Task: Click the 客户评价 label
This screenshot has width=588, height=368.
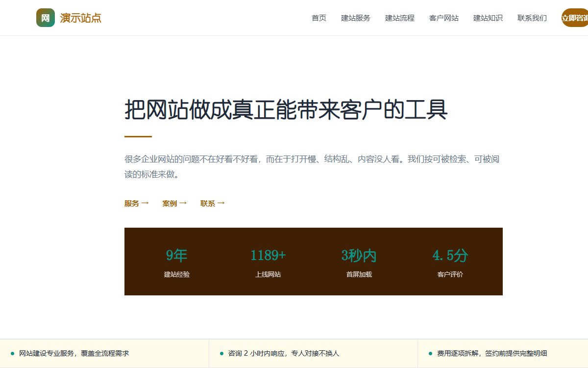Action: coord(450,274)
